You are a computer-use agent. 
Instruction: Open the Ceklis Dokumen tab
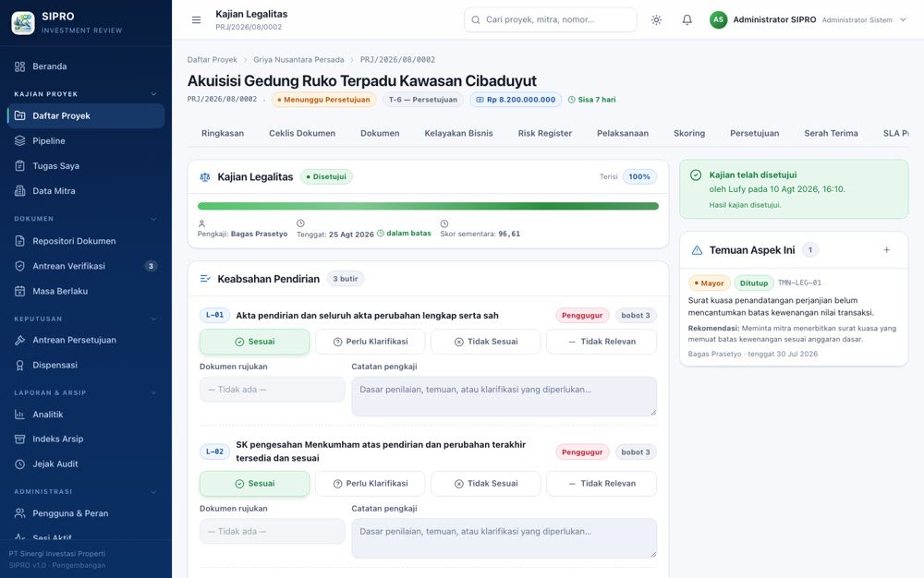pyautogui.click(x=302, y=134)
